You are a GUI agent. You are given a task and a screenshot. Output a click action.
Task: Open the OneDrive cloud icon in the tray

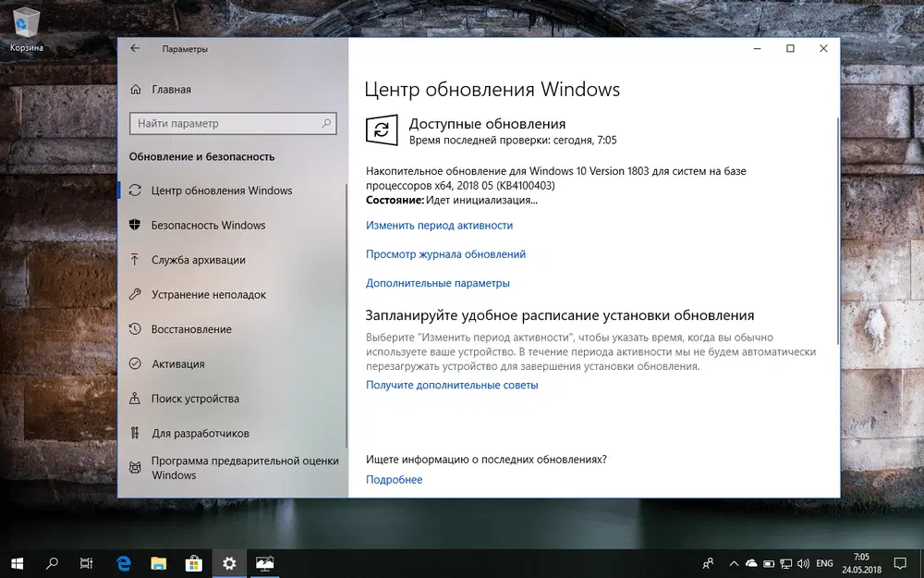pyautogui.click(x=750, y=562)
